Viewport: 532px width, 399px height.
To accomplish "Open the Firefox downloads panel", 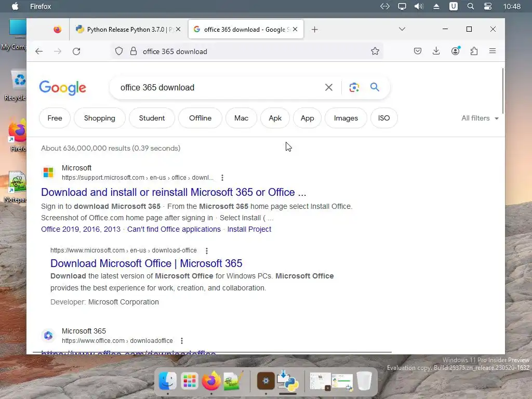I will pos(436,51).
